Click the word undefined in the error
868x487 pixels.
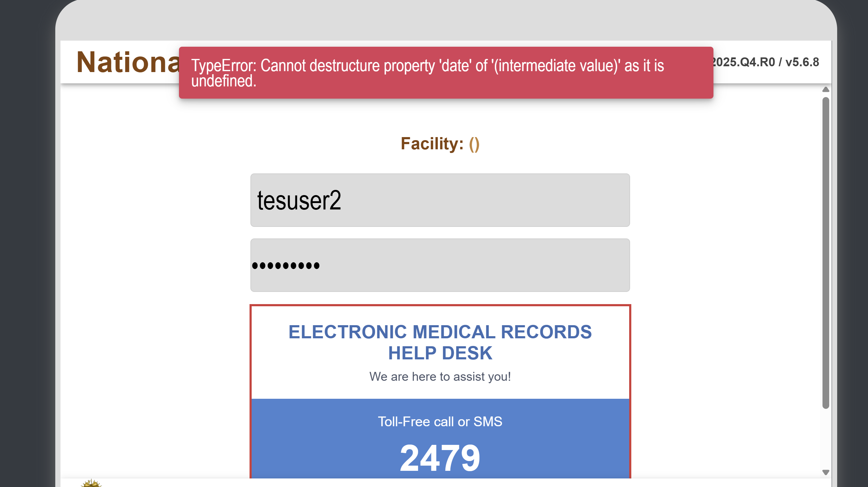(224, 82)
